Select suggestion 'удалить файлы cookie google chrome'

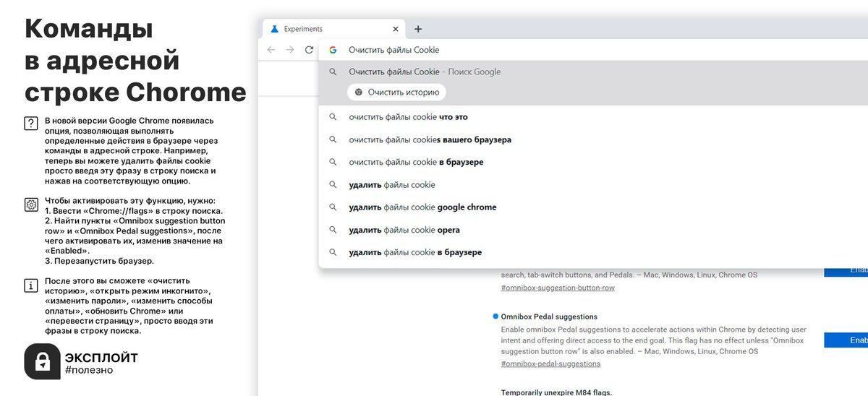pyautogui.click(x=593, y=207)
